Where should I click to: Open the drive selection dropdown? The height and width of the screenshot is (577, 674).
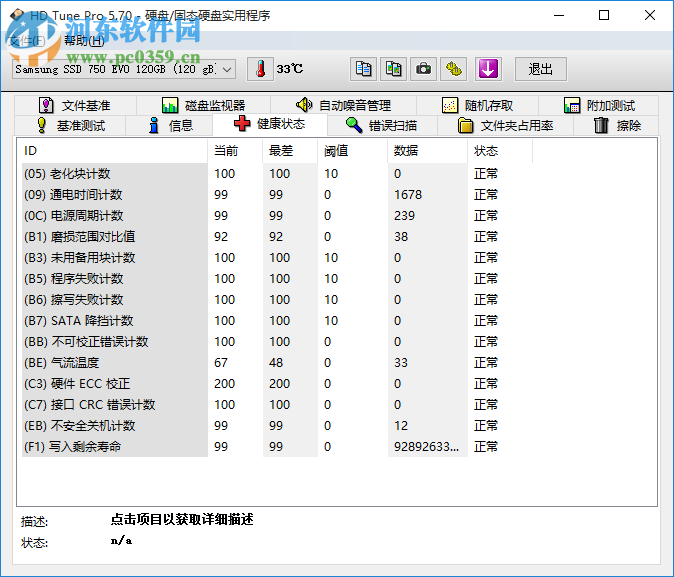[124, 69]
